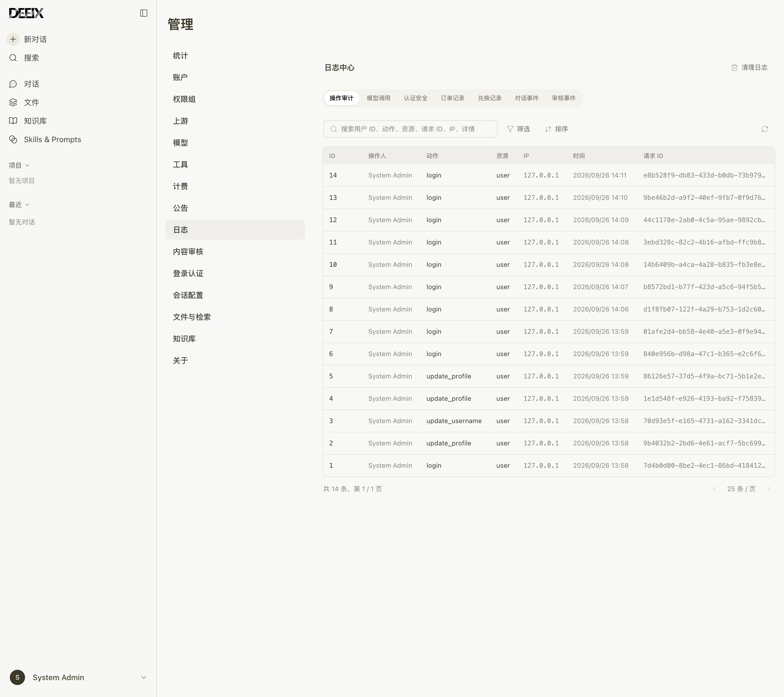
Task: Focus the log search input field
Action: (411, 129)
